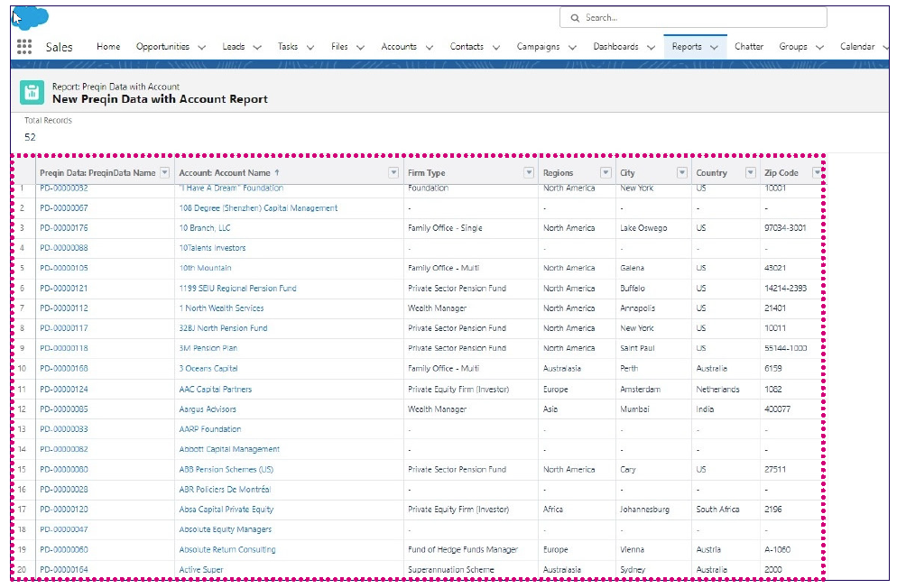This screenshot has width=906, height=588.
Task: Open the App Launcher grid icon
Action: 24,47
